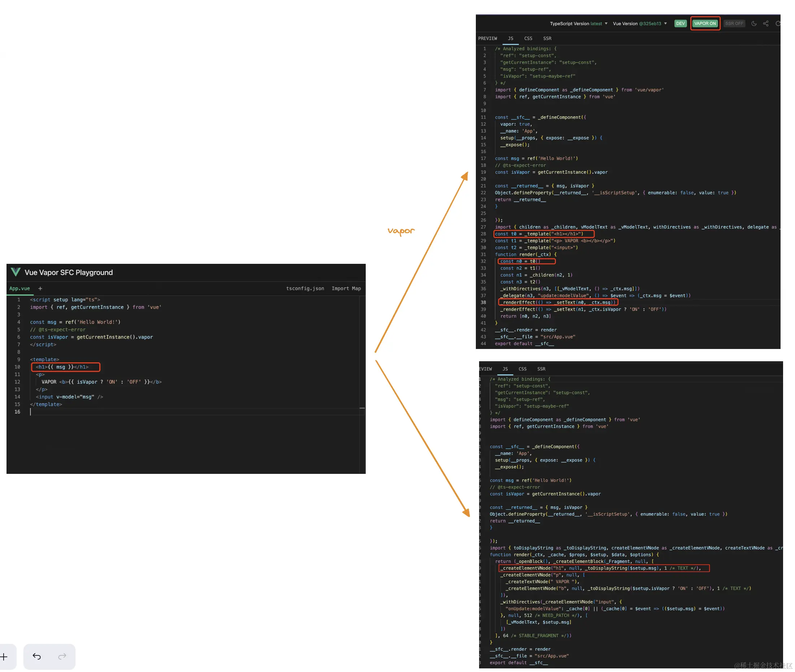Select CSS tab in the lower output panel

[522, 369]
